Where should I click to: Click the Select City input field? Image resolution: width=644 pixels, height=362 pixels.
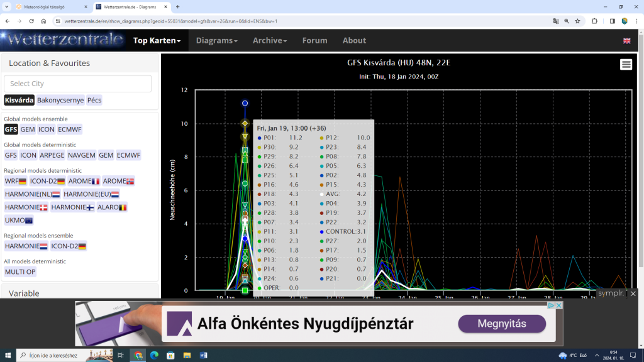pos(77,84)
